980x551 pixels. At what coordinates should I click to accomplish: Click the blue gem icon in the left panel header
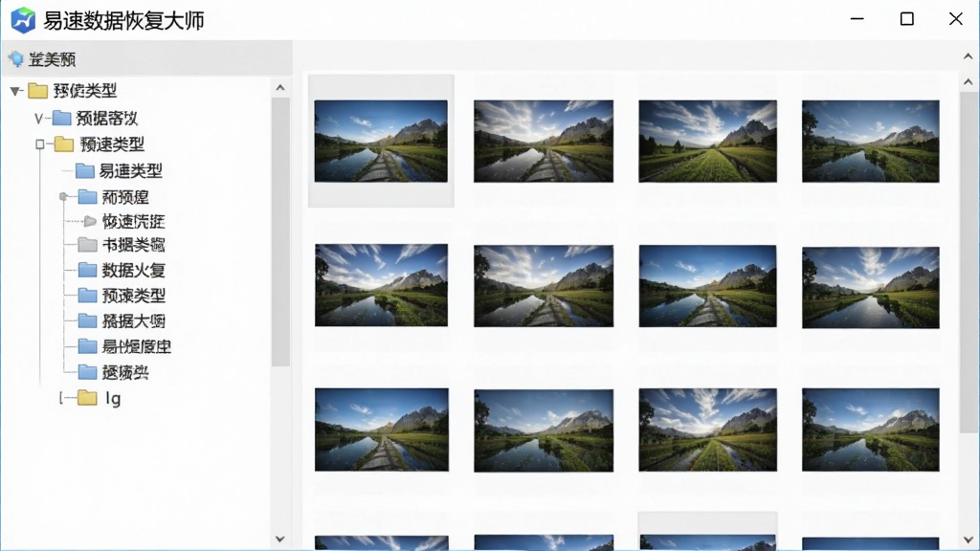(x=15, y=58)
